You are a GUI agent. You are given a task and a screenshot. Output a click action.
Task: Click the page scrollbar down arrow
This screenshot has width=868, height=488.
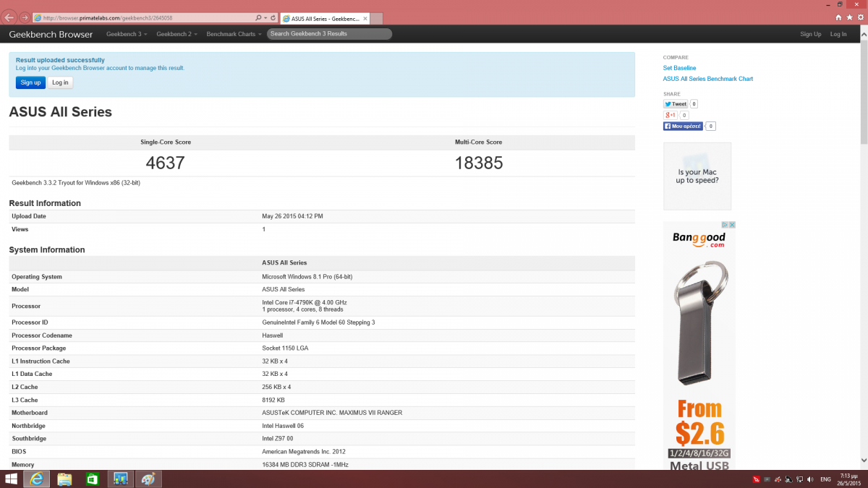tap(864, 461)
